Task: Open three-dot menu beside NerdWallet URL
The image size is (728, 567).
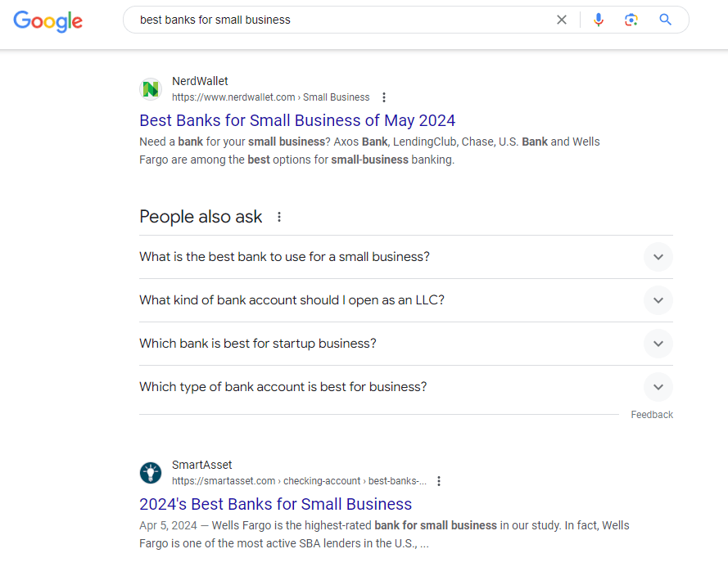Action: click(383, 97)
